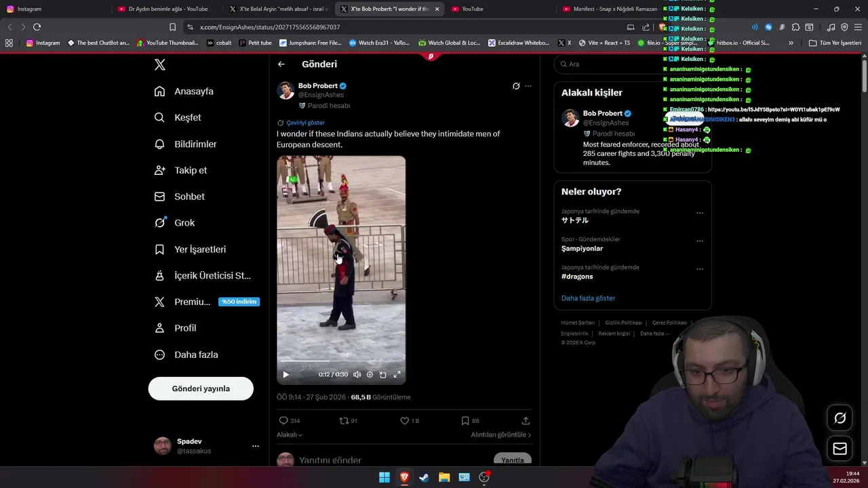Open Windows Start button
This screenshot has width=868, height=488.
click(x=384, y=477)
